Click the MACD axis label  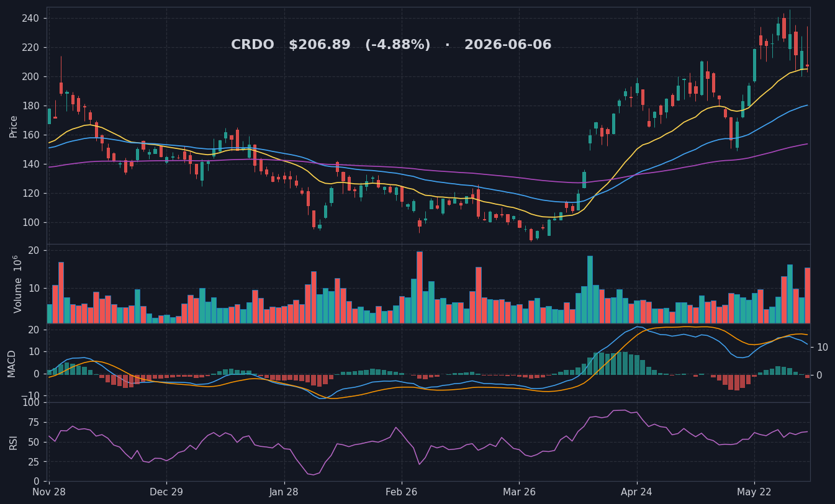click(x=12, y=363)
